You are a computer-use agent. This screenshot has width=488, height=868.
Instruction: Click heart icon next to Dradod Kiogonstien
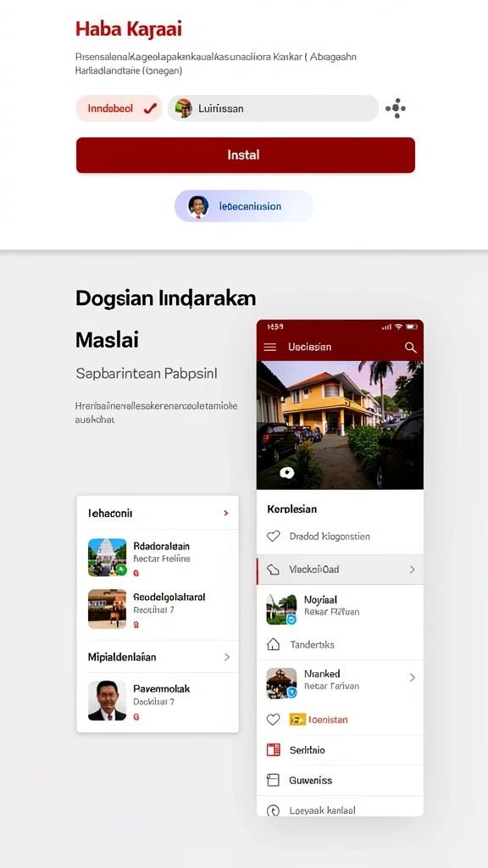[x=274, y=536]
